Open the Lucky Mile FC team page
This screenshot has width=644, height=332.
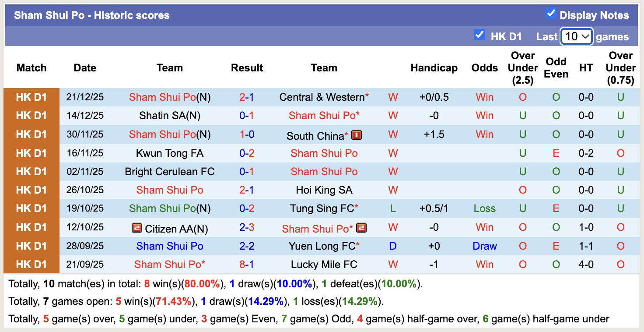(324, 265)
